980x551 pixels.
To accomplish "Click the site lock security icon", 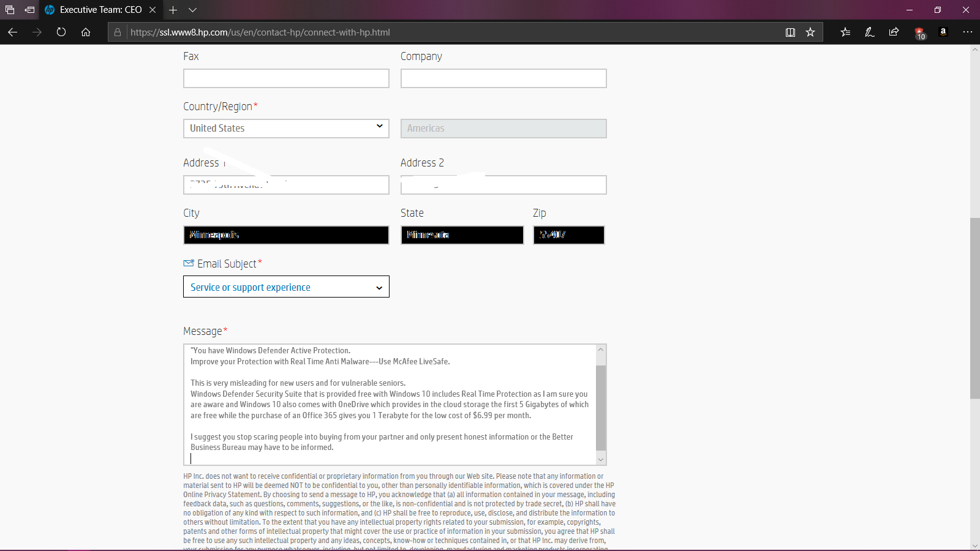I will pyautogui.click(x=118, y=32).
